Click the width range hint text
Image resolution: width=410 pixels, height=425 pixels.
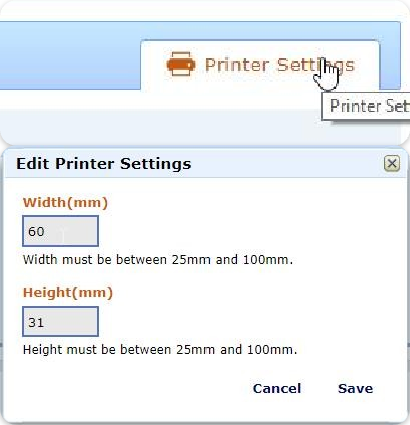[x=158, y=259]
